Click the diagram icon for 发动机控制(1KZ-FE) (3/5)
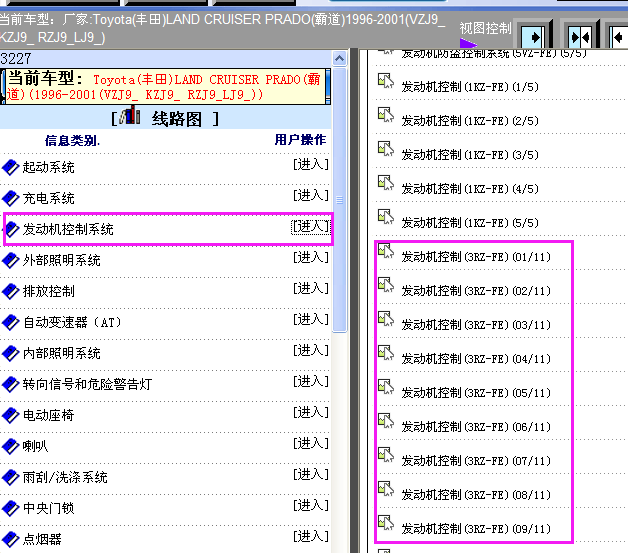 click(x=386, y=149)
